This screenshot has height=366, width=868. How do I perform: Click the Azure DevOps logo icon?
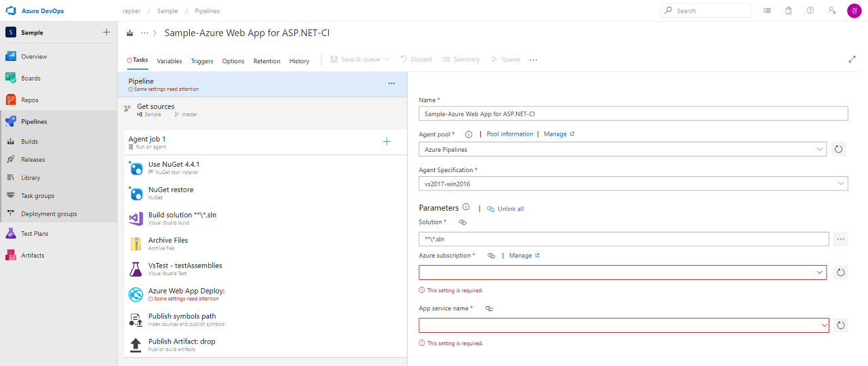(11, 10)
